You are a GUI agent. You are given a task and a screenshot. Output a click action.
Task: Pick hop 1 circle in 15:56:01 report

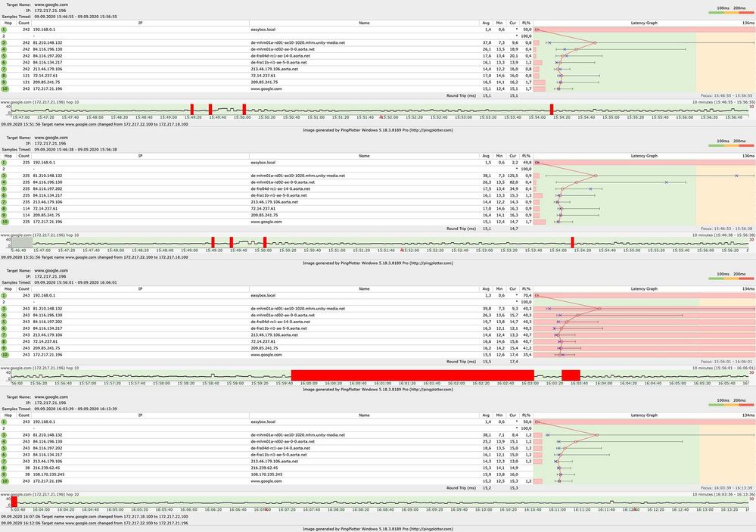click(4, 295)
